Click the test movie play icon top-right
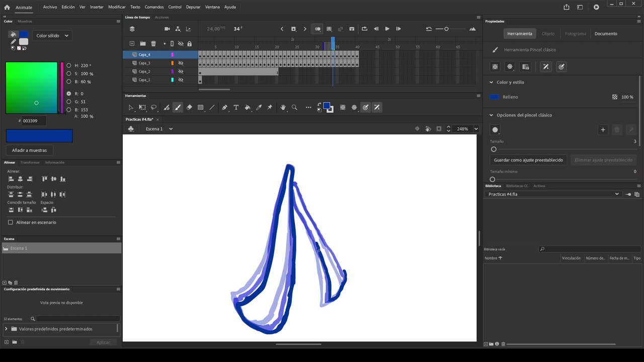Screen dimensions: 644x362 click(x=596, y=7)
